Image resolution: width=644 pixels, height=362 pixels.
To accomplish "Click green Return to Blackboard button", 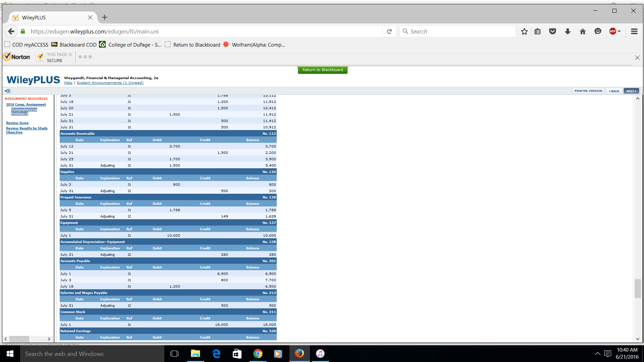I will 323,70.
